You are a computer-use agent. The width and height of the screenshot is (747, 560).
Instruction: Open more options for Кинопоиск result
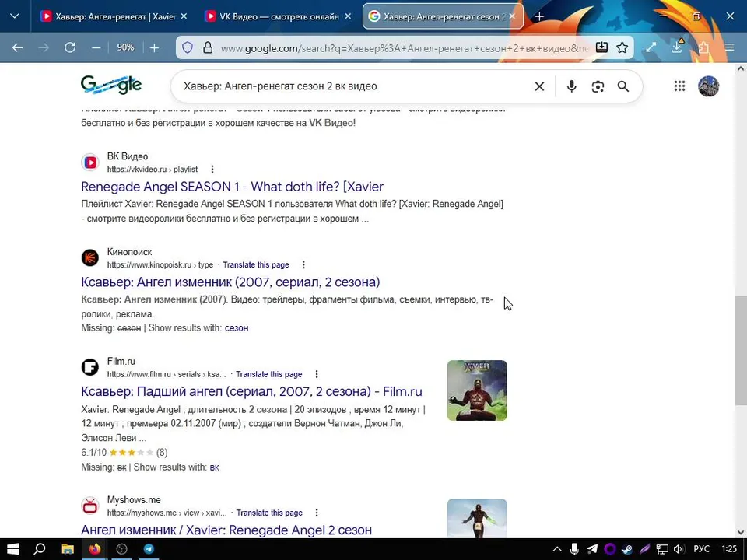click(303, 264)
